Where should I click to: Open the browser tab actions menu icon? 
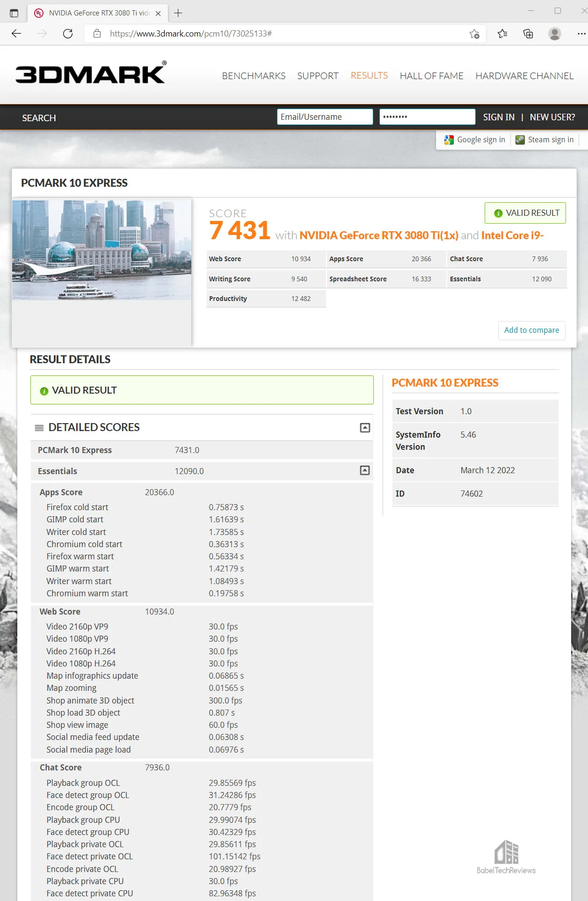(14, 13)
